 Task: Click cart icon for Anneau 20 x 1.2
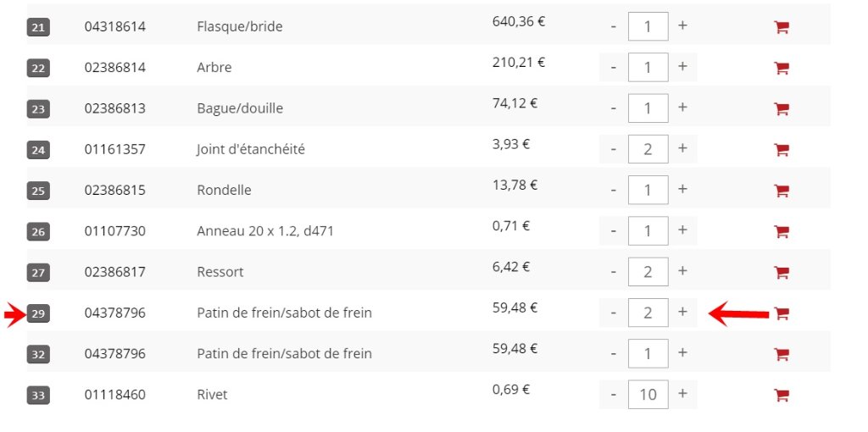(781, 231)
